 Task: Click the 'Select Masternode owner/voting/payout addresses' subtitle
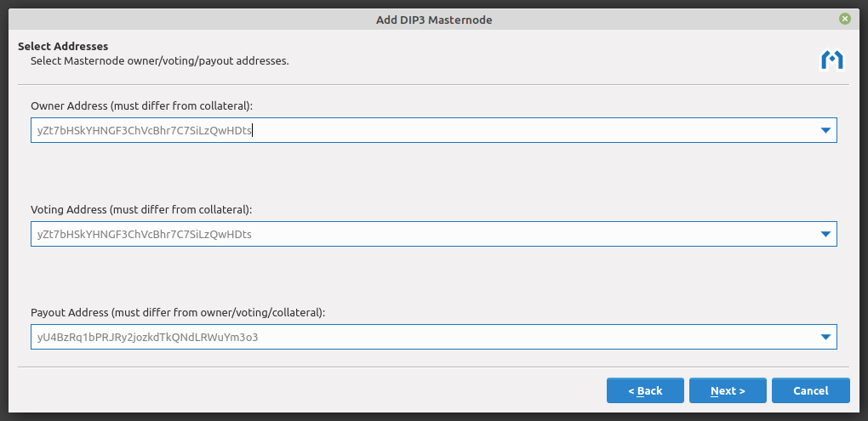(x=159, y=60)
